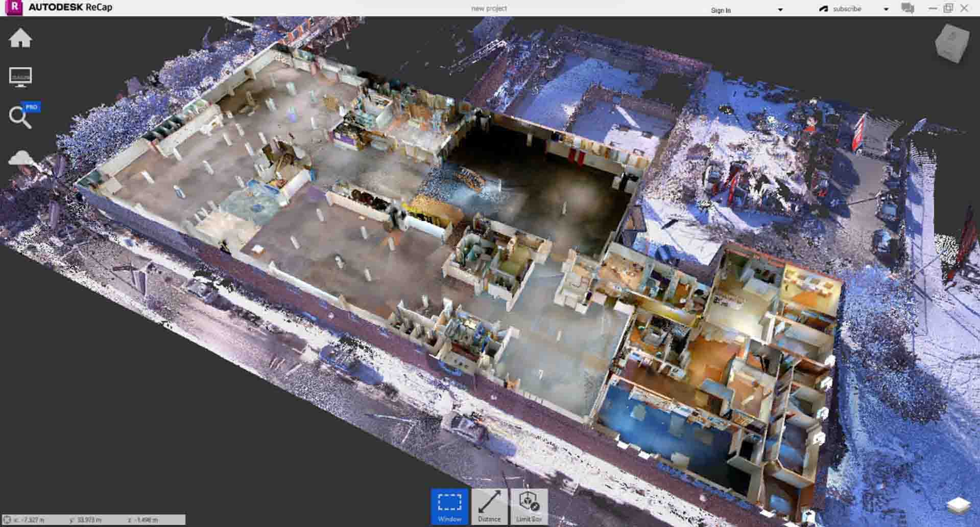The width and height of the screenshot is (980, 527).
Task: Open the Display Settings monitor icon
Action: coord(20,77)
